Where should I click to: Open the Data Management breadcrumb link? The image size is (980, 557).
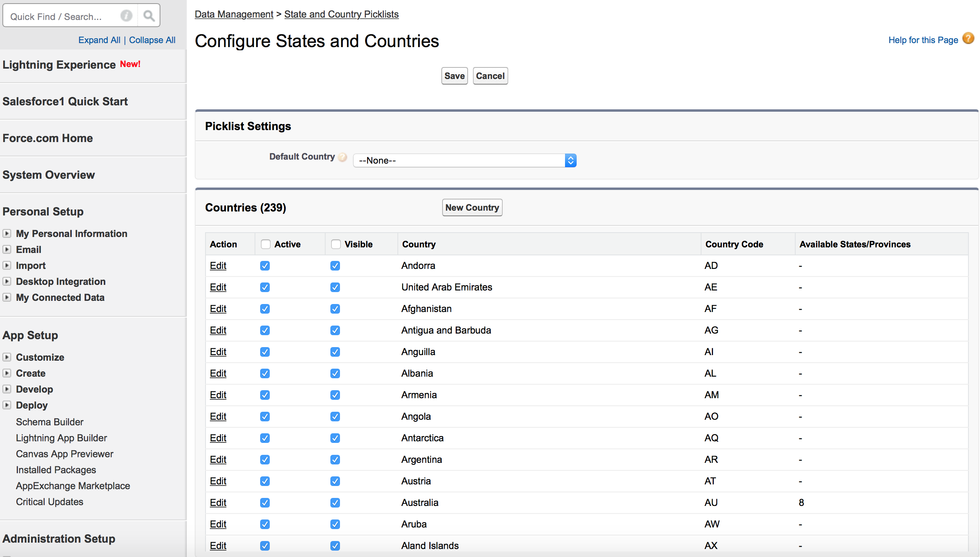[x=234, y=14]
